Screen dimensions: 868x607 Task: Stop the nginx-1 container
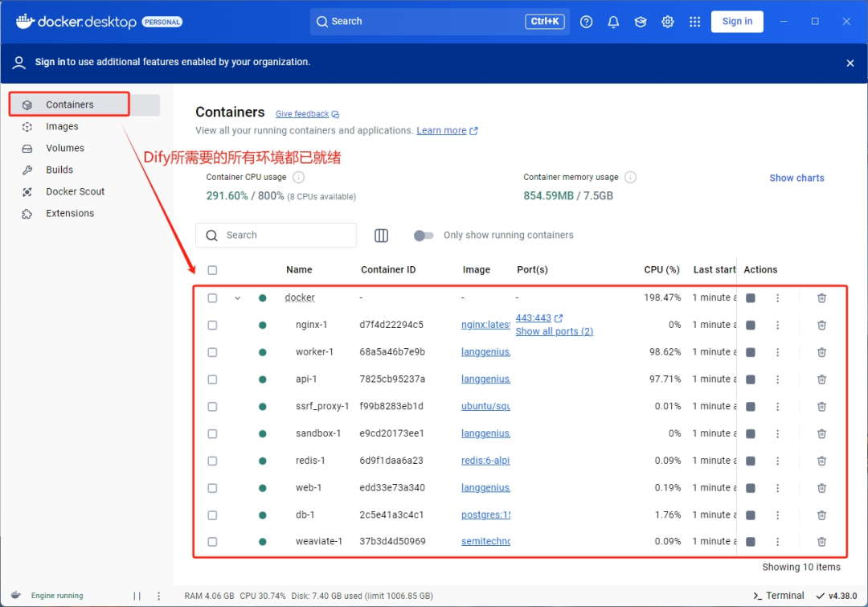[750, 325]
